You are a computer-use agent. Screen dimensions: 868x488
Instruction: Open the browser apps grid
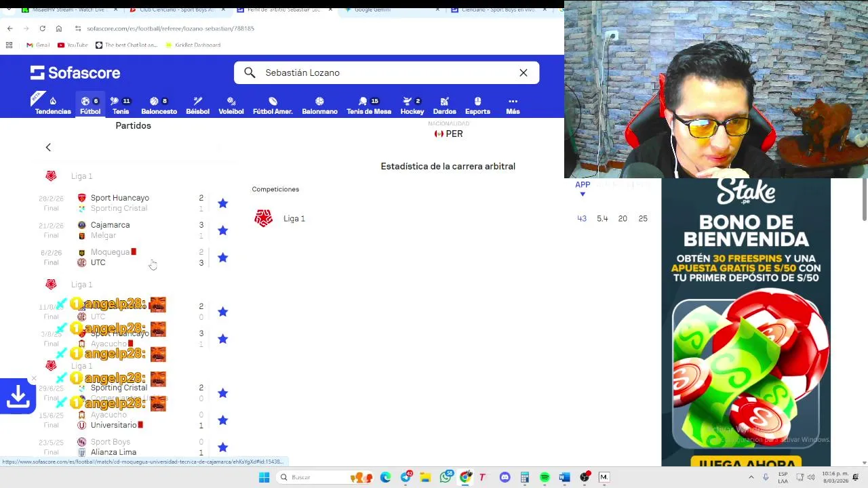tap(9, 45)
